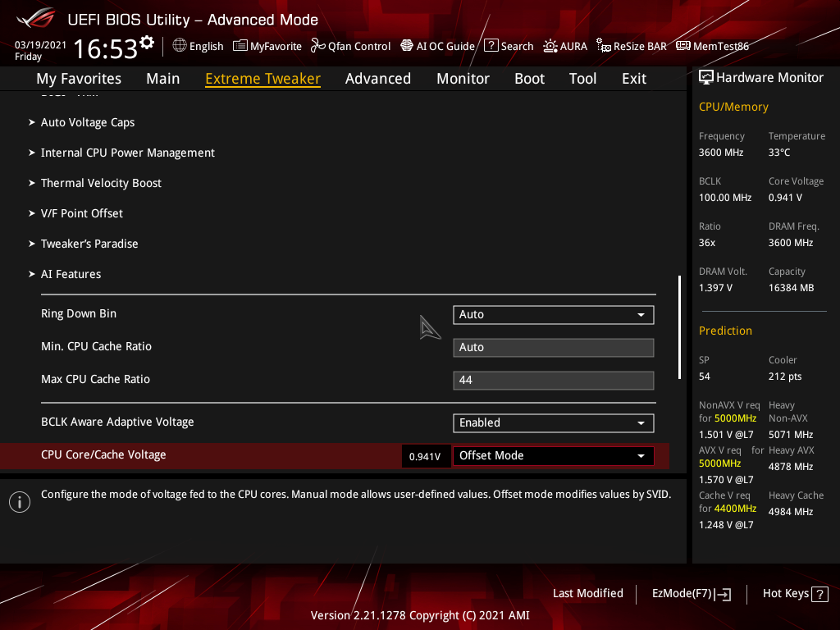The width and height of the screenshot is (840, 630).
Task: Switch to EzMode(F7)
Action: click(x=691, y=594)
